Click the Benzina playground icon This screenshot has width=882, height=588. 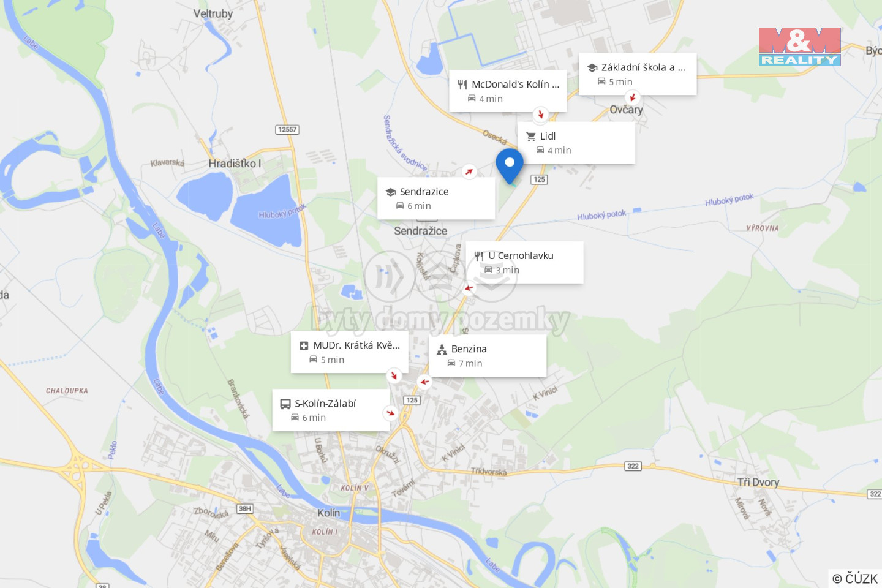[442, 350]
